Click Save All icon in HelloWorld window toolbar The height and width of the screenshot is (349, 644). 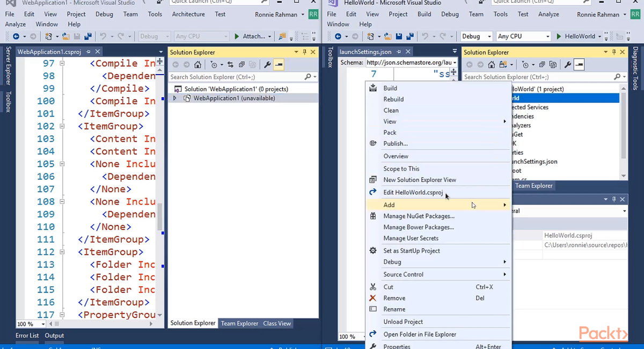click(409, 37)
